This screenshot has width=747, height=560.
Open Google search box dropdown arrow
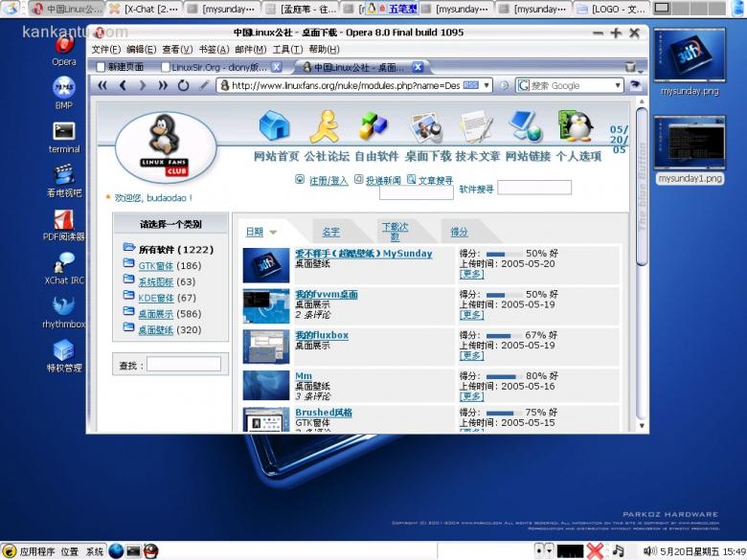[x=618, y=86]
